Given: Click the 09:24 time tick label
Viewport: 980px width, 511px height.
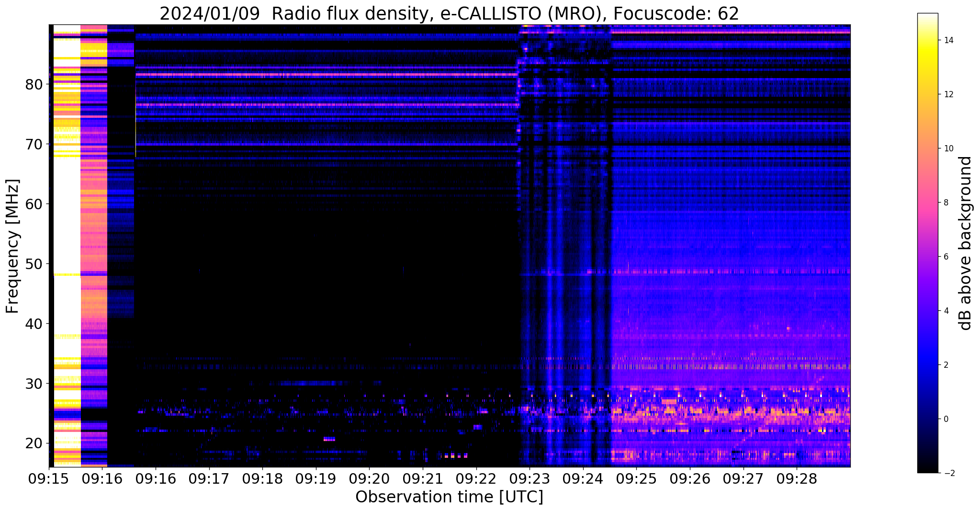Looking at the screenshot, I should click(x=583, y=479).
